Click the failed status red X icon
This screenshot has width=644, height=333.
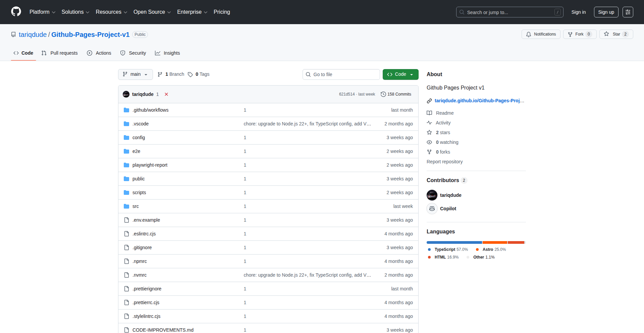(x=166, y=94)
